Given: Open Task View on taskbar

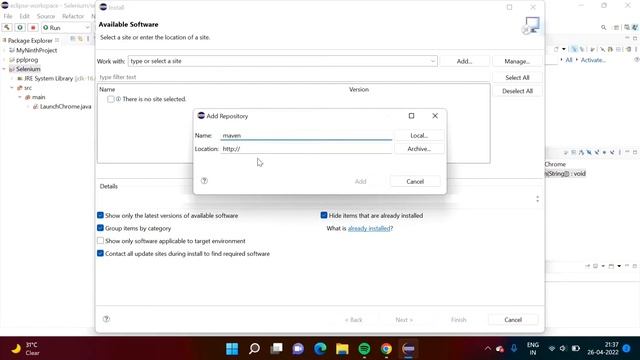Looking at the screenshot, I should tap(276, 349).
